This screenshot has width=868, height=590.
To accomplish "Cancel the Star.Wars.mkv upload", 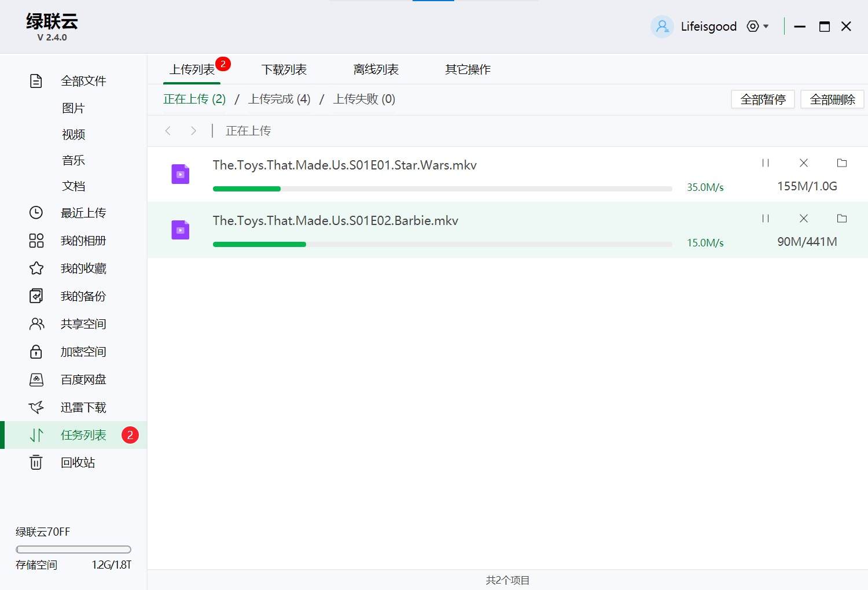I will coord(804,163).
